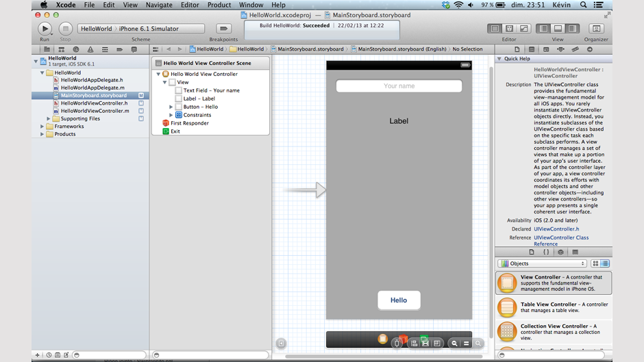Select the Assistant editor button

tap(509, 29)
